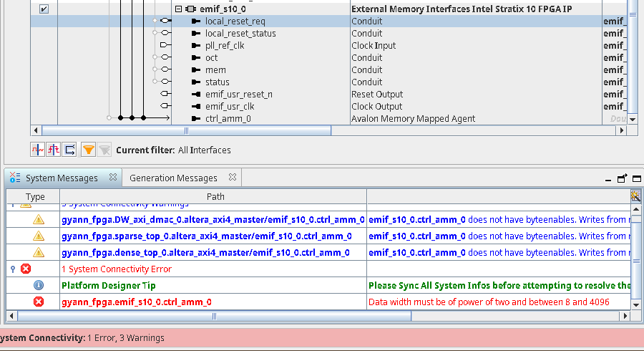Click the red error icon beside System Connectivity Error

[x=26, y=269]
